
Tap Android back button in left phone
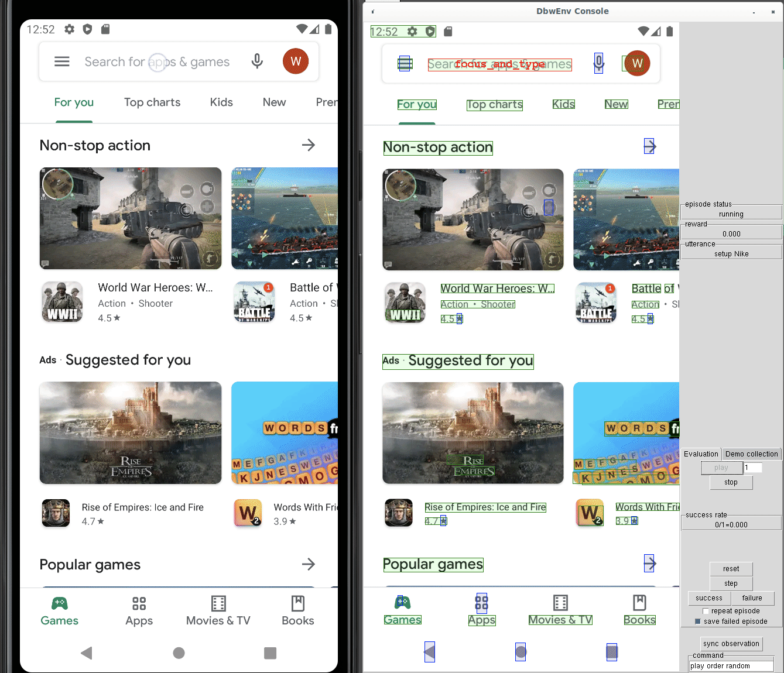(87, 653)
